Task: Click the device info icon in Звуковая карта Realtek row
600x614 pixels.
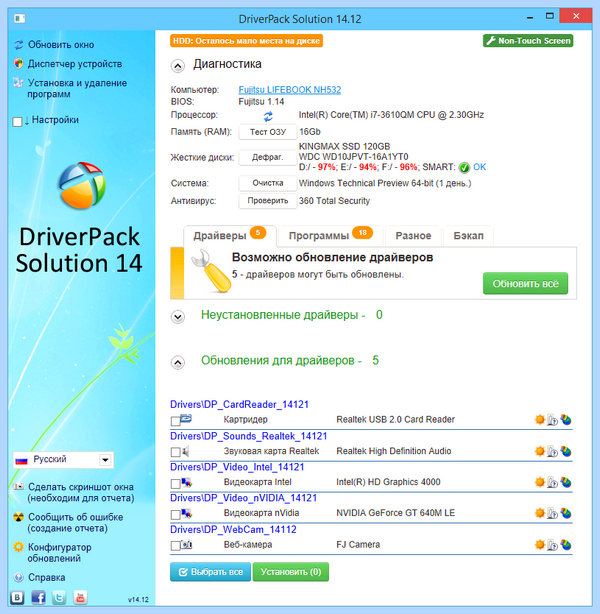Action: click(x=552, y=451)
